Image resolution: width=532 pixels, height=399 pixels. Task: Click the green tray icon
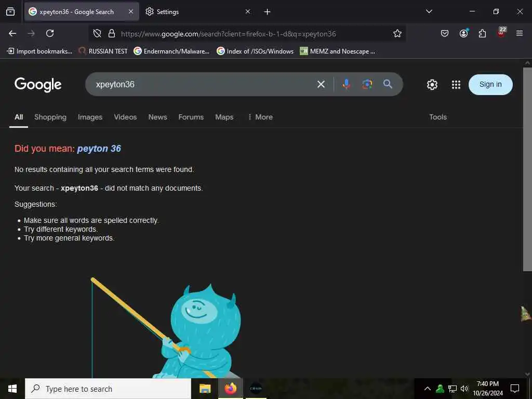tap(440, 389)
